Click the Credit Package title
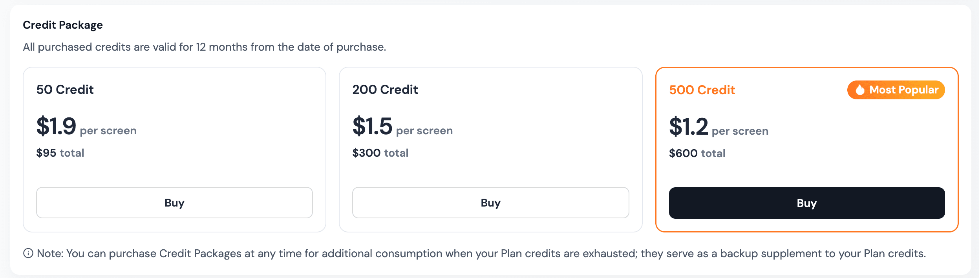980x278 pixels. coord(63,25)
